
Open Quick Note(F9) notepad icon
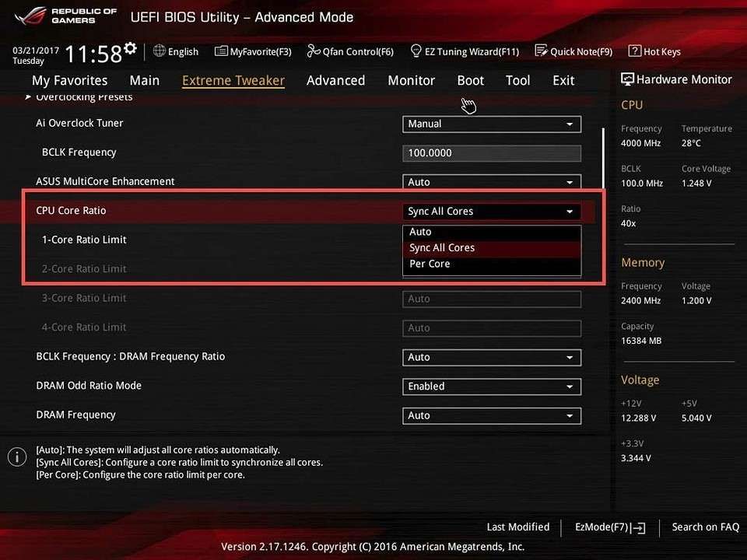[x=542, y=51]
